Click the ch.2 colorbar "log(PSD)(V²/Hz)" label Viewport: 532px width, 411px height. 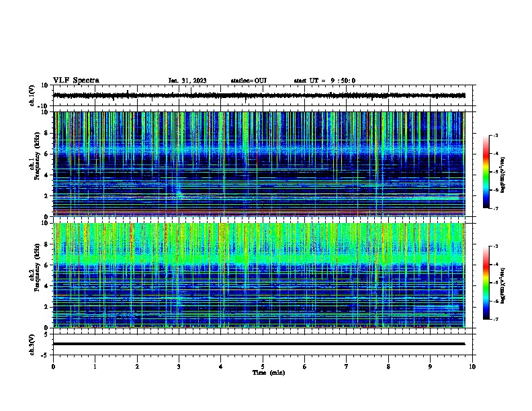click(502, 286)
